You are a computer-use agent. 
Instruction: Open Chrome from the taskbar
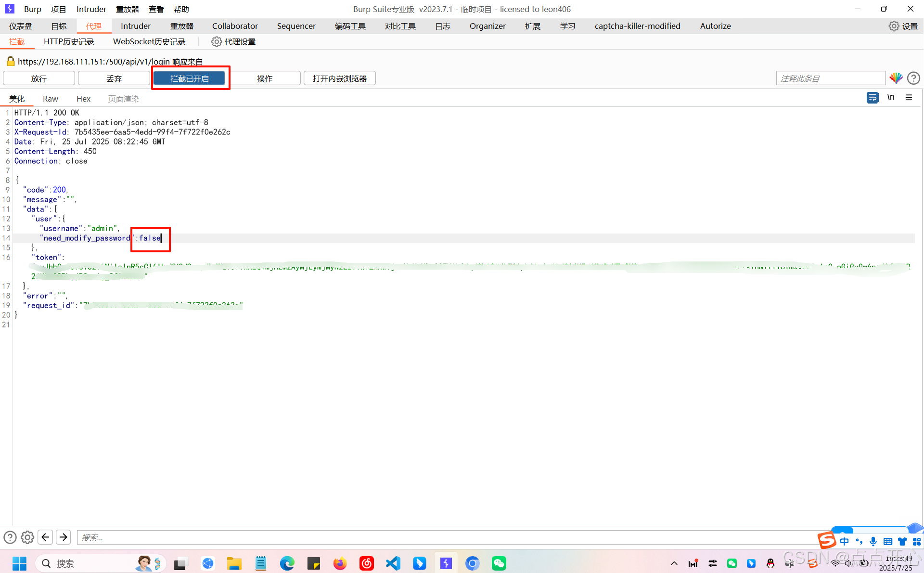tap(473, 563)
